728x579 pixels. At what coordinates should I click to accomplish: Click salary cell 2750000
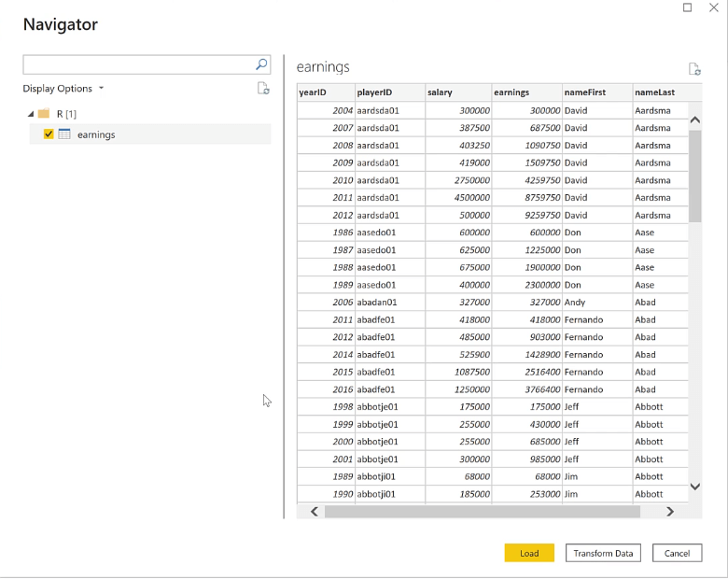pyautogui.click(x=458, y=180)
